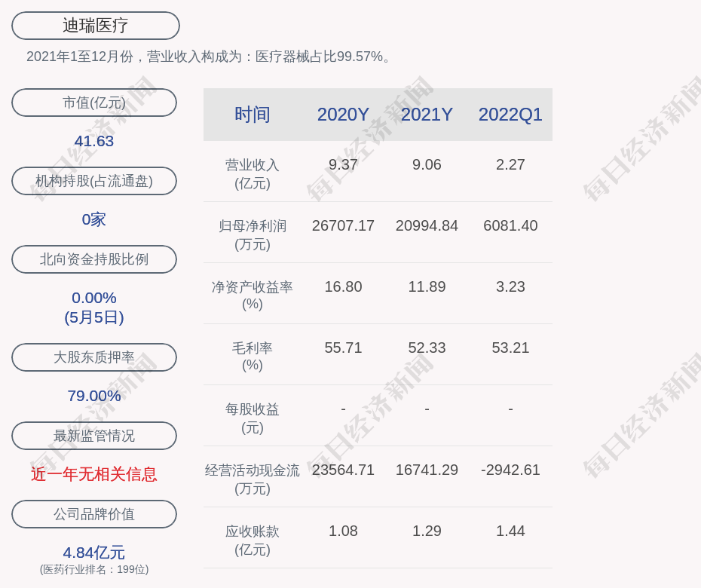The width and height of the screenshot is (701, 588).
Task: Click revenue value 2.27 for 2022Q1
Action: [510, 164]
